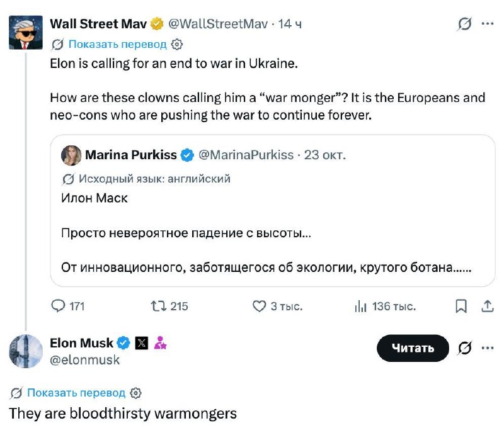Repost the tweet with 215 reposts
The height and width of the screenshot is (428, 504).
(159, 306)
